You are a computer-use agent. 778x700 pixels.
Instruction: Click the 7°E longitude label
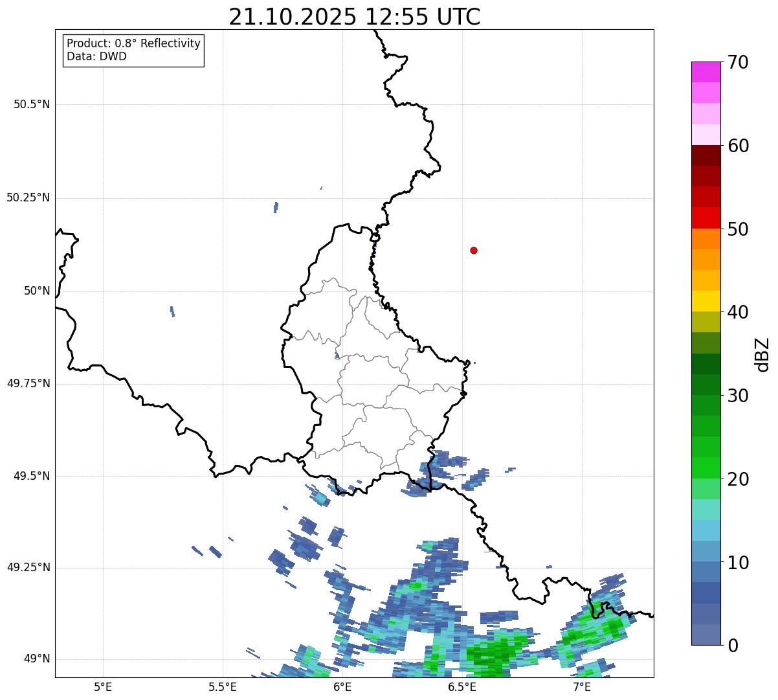582,687
